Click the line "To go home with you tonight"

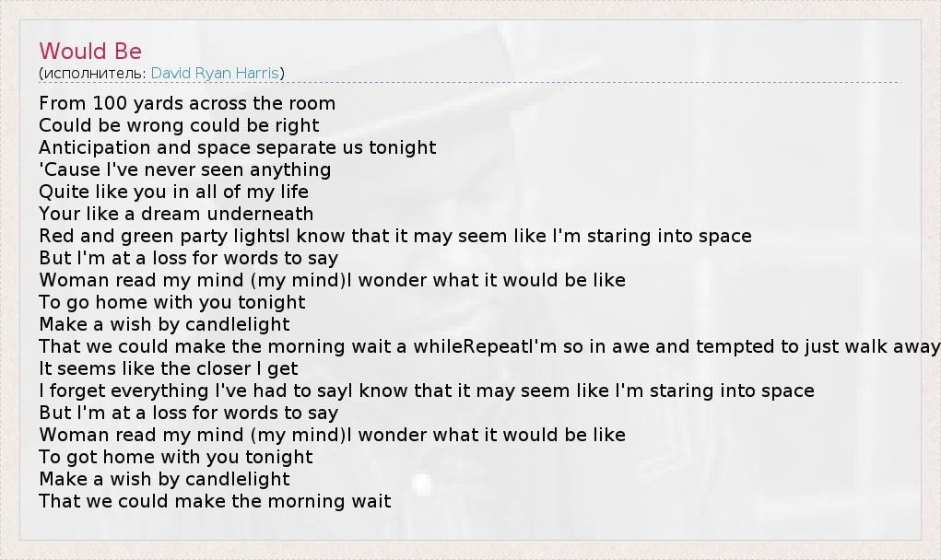click(x=171, y=302)
